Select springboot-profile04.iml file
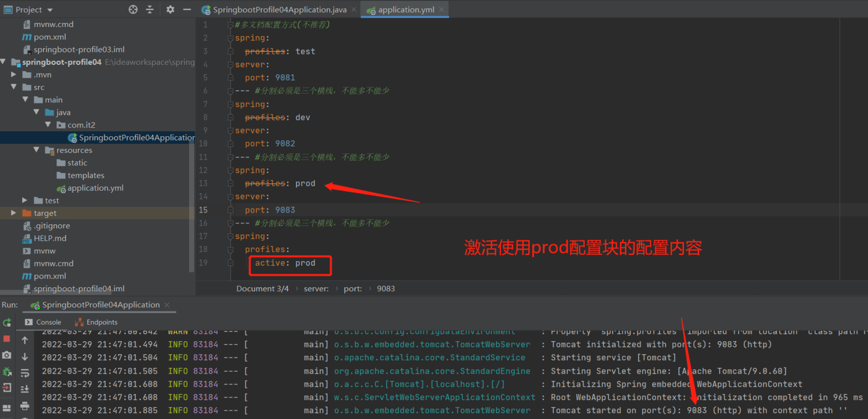 pos(74,288)
